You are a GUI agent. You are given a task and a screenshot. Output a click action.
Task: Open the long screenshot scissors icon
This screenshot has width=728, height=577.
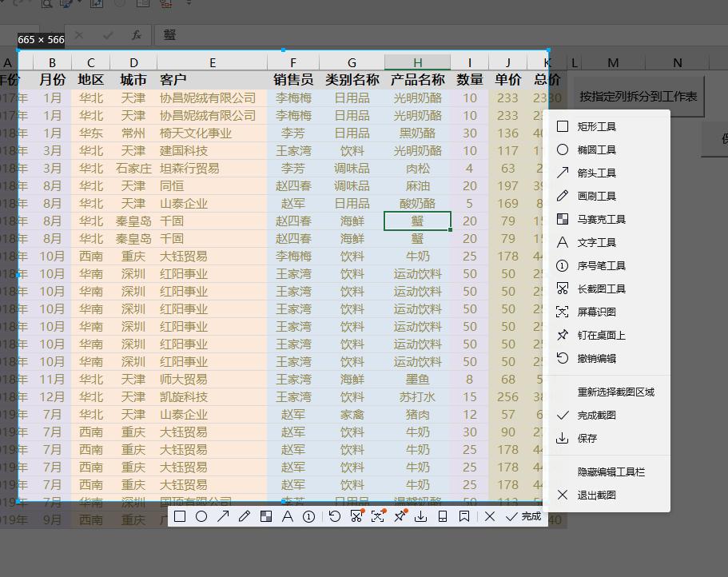(x=356, y=517)
